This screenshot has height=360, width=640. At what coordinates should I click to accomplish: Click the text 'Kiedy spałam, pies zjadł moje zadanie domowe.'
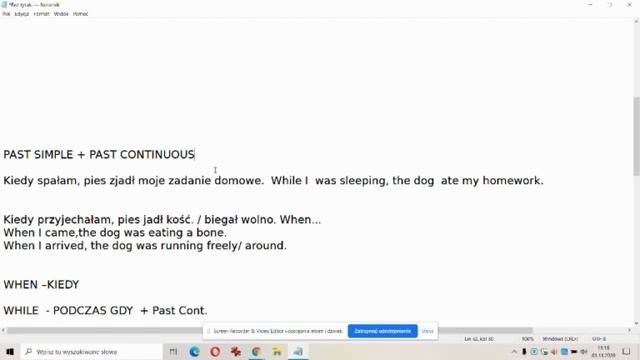click(134, 180)
